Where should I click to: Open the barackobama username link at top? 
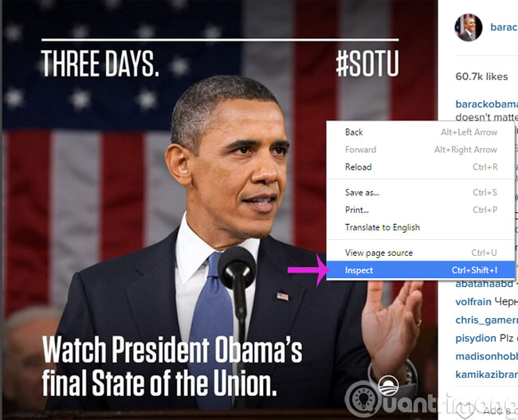(504, 27)
